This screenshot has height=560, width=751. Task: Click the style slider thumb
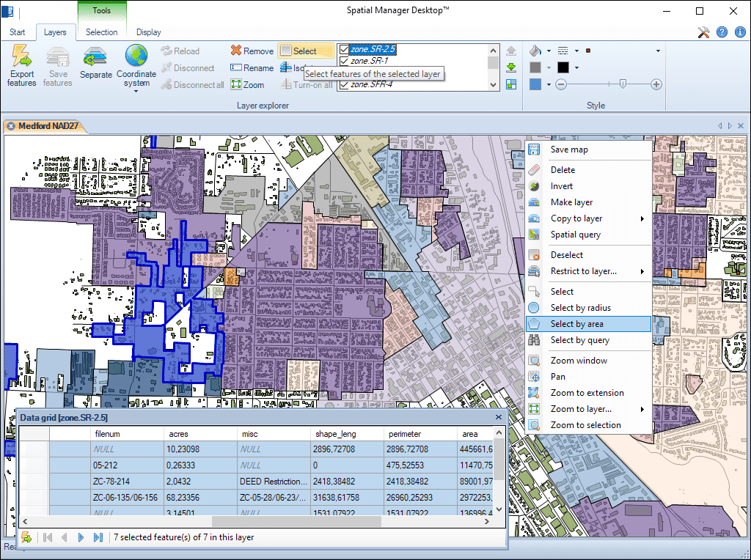(x=623, y=84)
